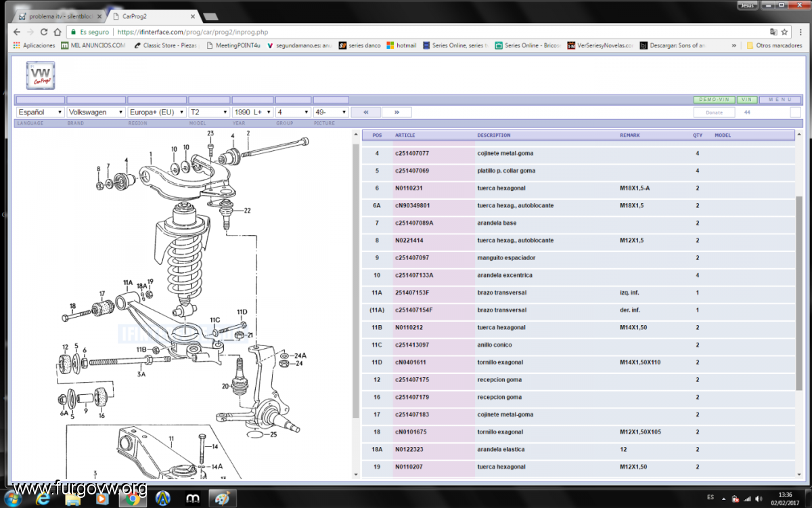Click the parts diagram scrollbar
812x508 pixels.
click(355, 280)
